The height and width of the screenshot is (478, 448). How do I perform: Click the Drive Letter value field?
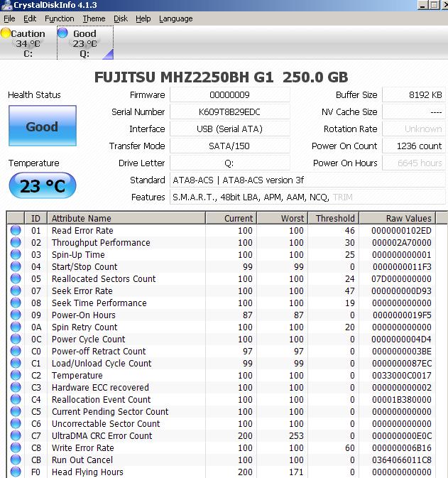click(x=229, y=163)
